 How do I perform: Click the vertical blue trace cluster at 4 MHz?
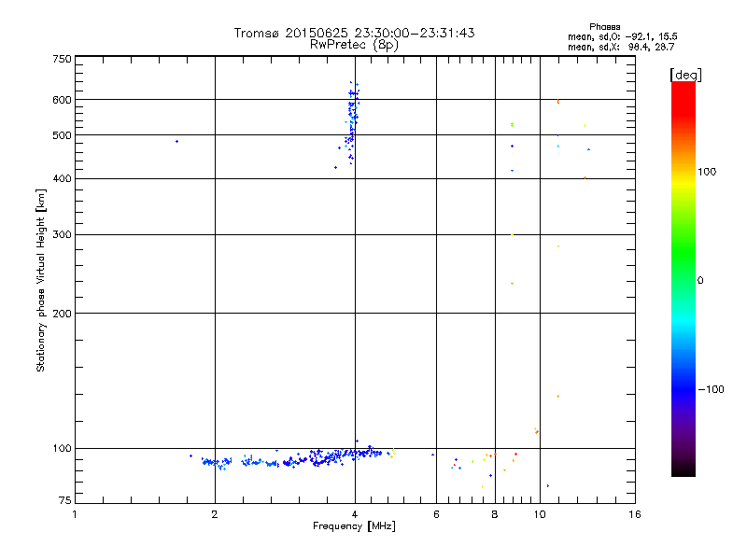pyautogui.click(x=352, y=124)
